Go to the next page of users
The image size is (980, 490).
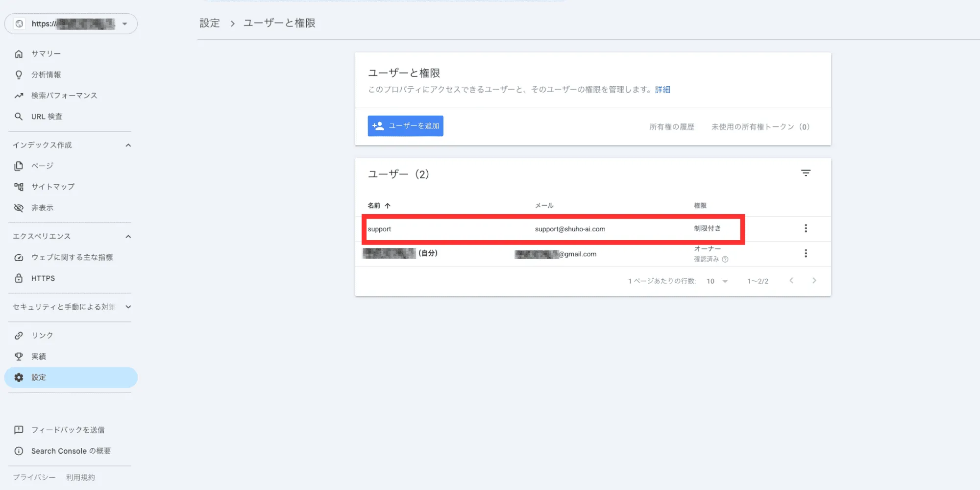click(814, 280)
